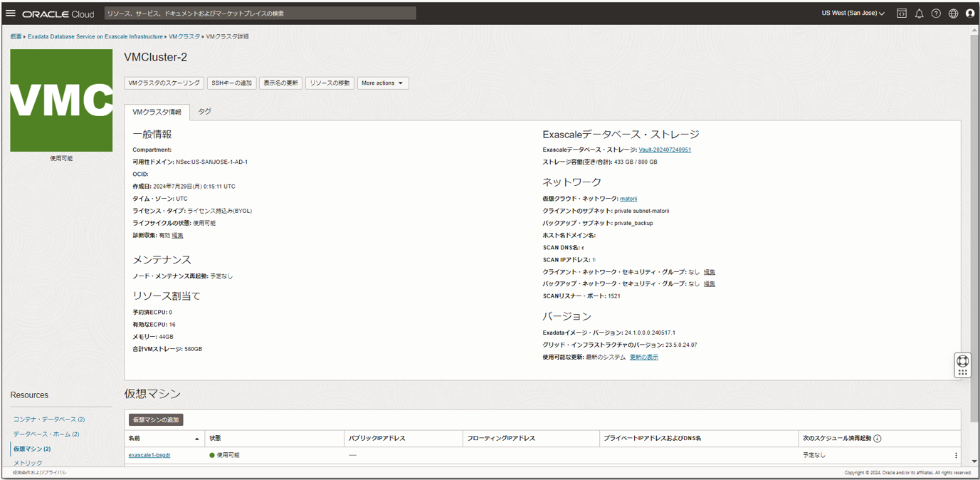Click the 状態 column header
This screenshot has height=480, width=980.
click(x=216, y=439)
